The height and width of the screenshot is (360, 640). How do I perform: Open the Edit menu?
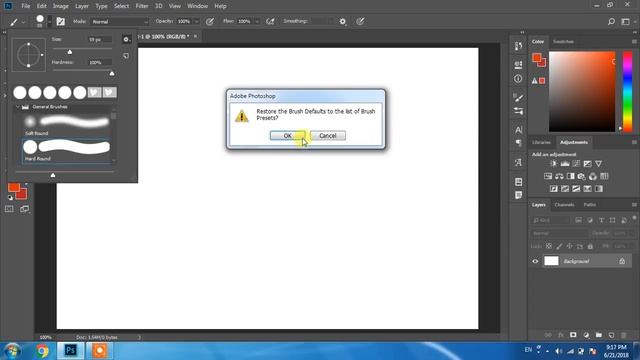42,6
